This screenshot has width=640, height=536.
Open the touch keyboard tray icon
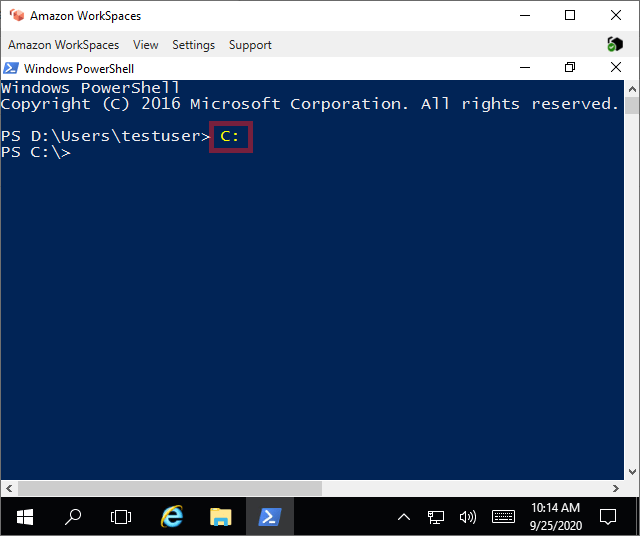503,517
